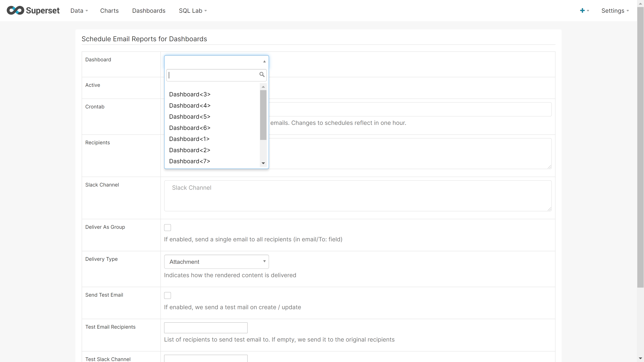Click dropdown list scroll-down arrow
Image resolution: width=644 pixels, height=362 pixels.
[x=263, y=163]
